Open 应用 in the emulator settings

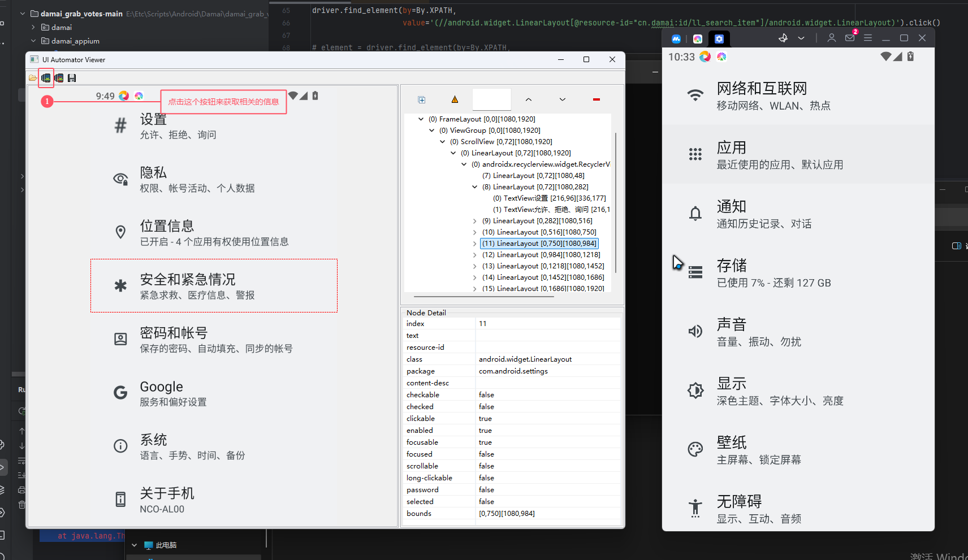[798, 154]
